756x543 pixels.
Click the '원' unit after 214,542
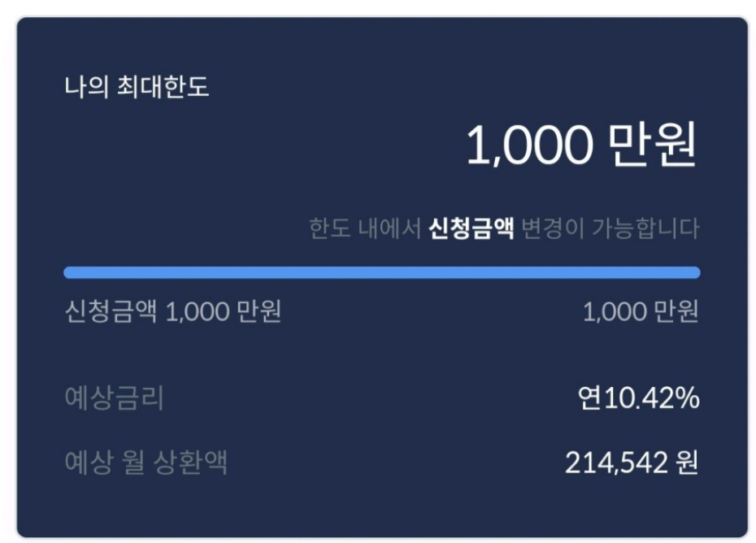click(x=687, y=463)
